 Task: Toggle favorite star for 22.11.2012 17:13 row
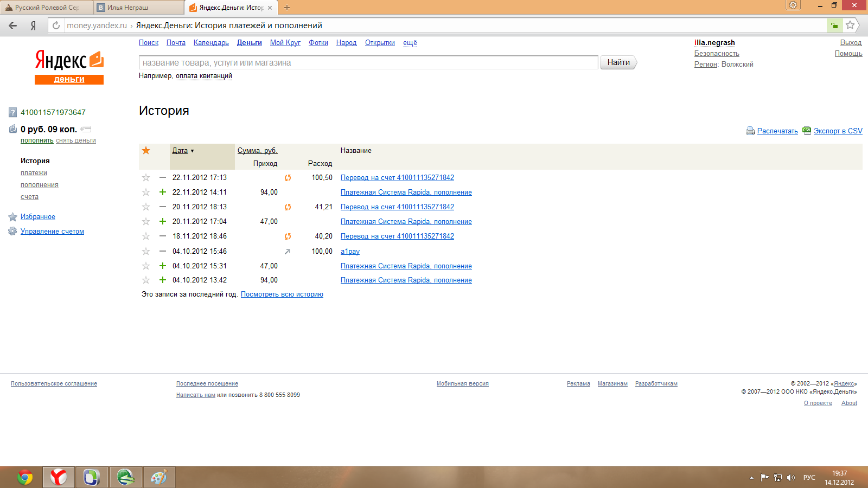click(146, 177)
